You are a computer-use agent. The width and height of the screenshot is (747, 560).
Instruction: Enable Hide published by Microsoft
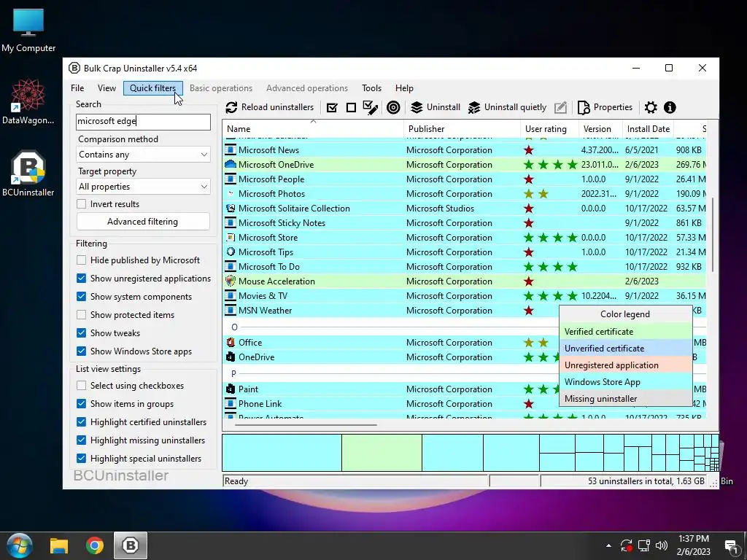82,260
